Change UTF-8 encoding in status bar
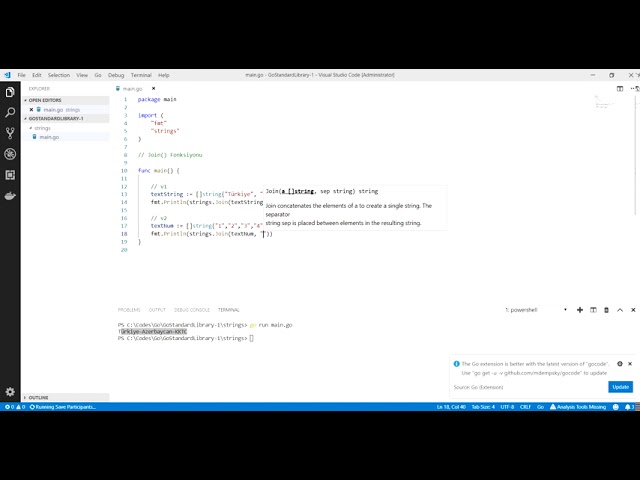The height and width of the screenshot is (480, 640). [x=507, y=407]
